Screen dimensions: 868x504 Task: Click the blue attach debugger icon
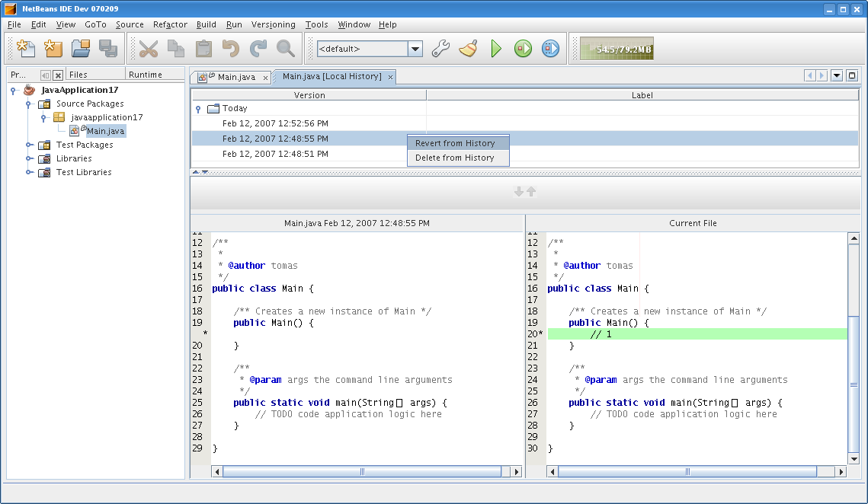tap(551, 49)
